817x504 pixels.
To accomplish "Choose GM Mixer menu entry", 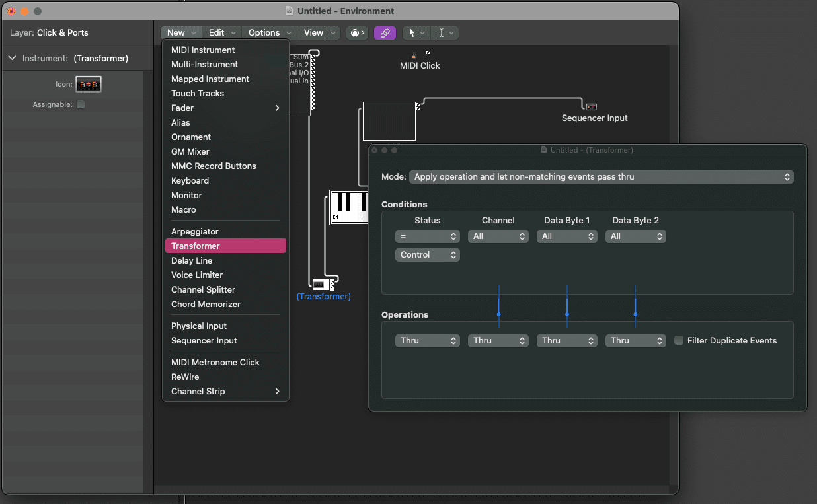I will 225,151.
